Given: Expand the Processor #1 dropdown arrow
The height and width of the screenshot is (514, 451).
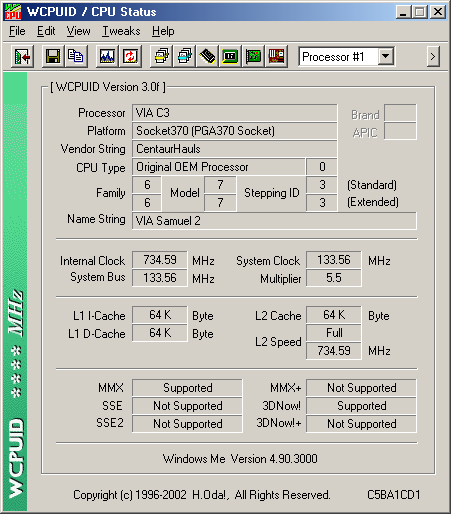Looking at the screenshot, I should point(386,57).
